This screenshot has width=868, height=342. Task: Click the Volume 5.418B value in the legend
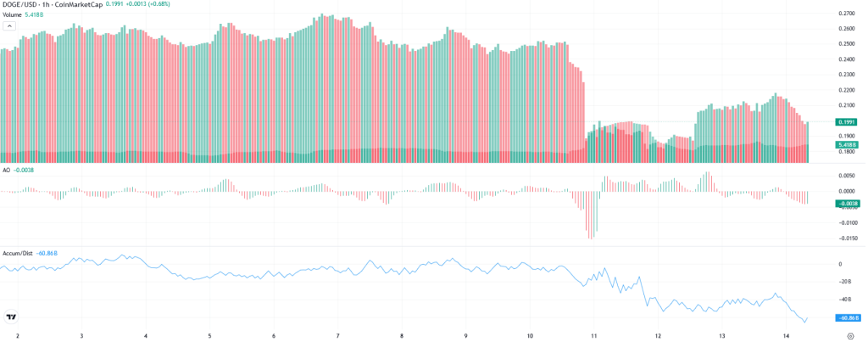34,14
